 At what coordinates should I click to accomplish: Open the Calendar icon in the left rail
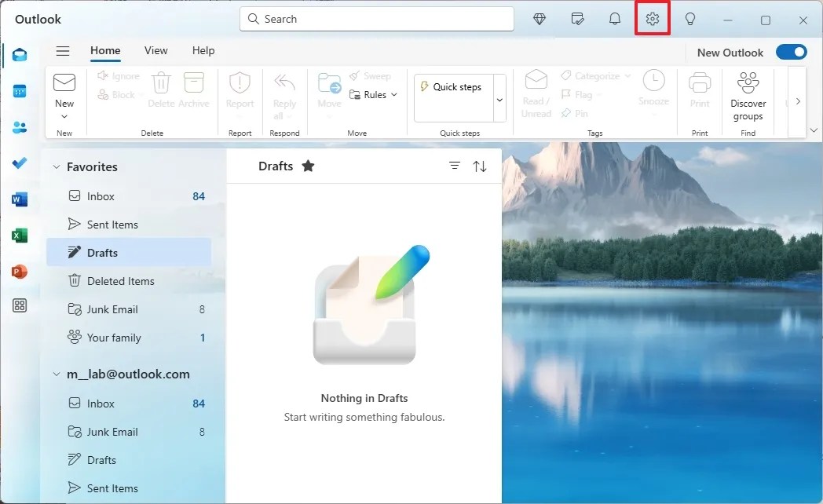[19, 92]
